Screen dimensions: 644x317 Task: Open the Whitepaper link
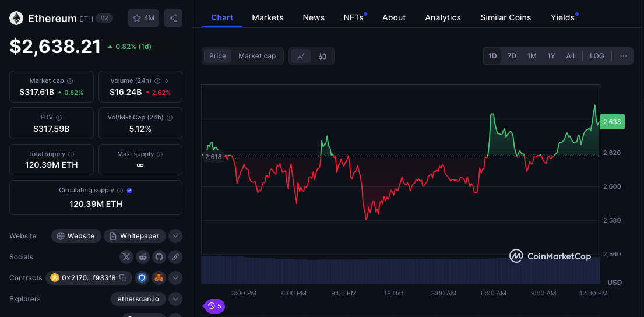(135, 236)
